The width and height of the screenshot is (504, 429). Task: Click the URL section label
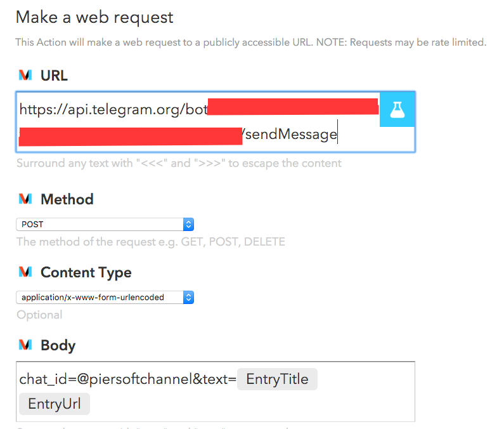click(x=54, y=76)
